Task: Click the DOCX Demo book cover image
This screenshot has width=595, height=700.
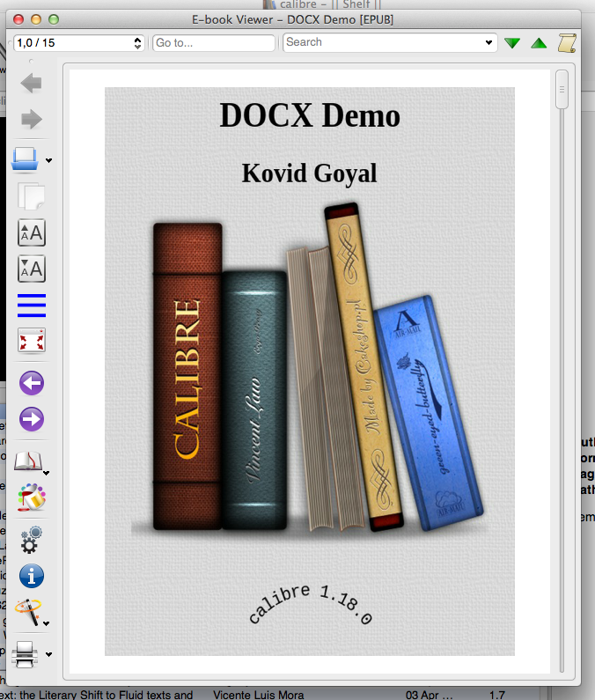Action: pos(309,372)
